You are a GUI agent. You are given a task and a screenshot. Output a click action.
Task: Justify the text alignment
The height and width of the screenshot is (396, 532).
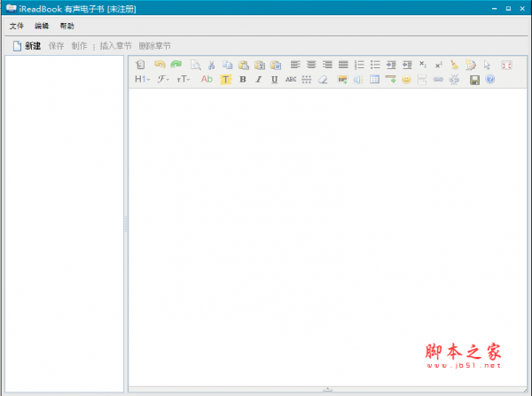(343, 65)
